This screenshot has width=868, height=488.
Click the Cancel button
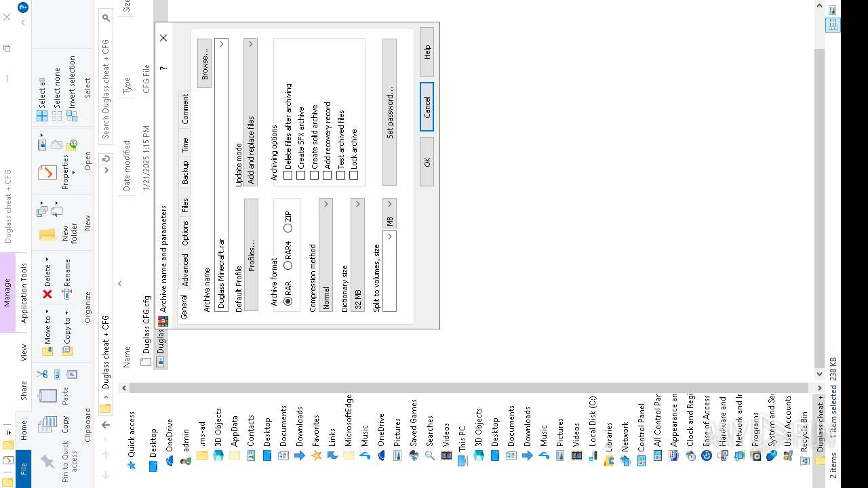pos(427,107)
